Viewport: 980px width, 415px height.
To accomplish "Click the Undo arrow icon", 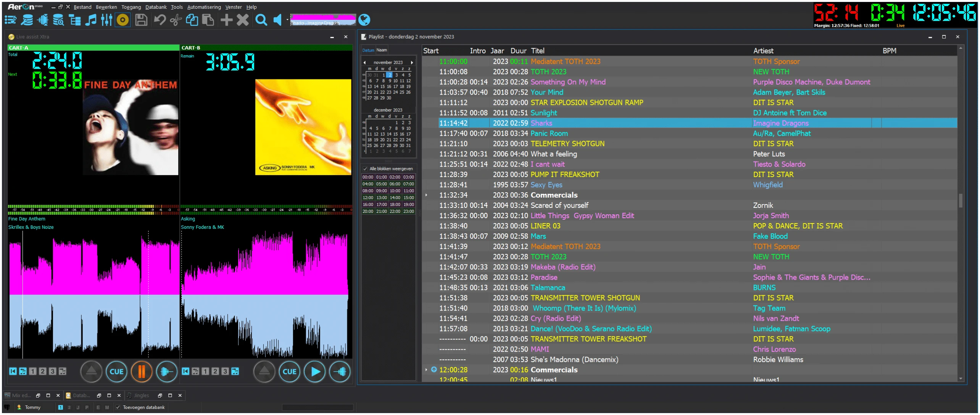I will coord(160,20).
